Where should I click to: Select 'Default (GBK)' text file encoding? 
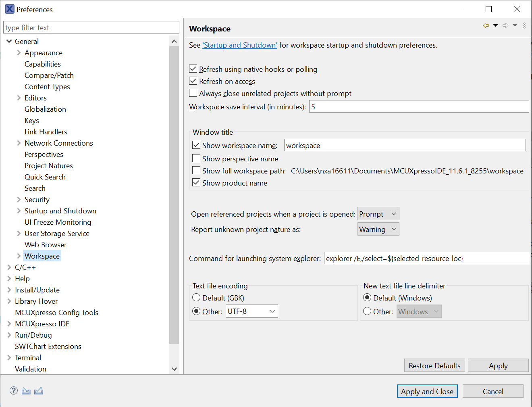click(196, 297)
